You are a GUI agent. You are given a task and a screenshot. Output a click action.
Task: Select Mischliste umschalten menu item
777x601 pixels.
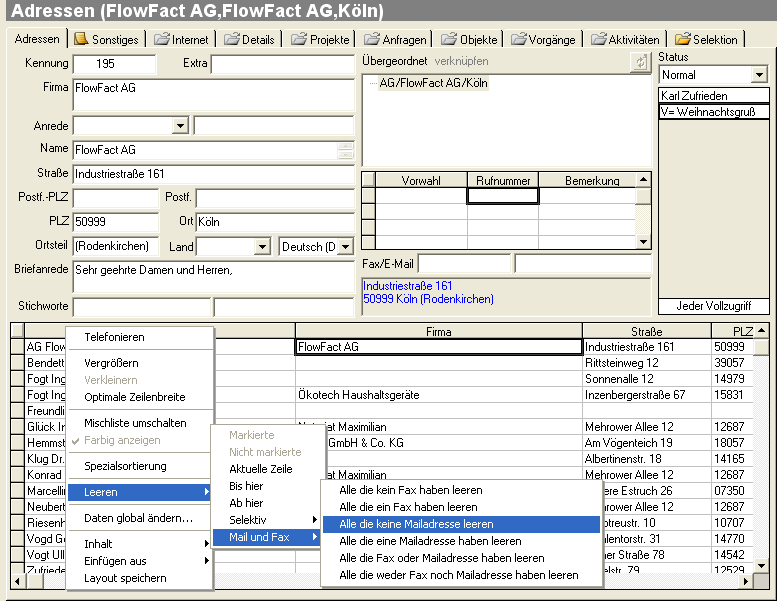tap(141, 423)
